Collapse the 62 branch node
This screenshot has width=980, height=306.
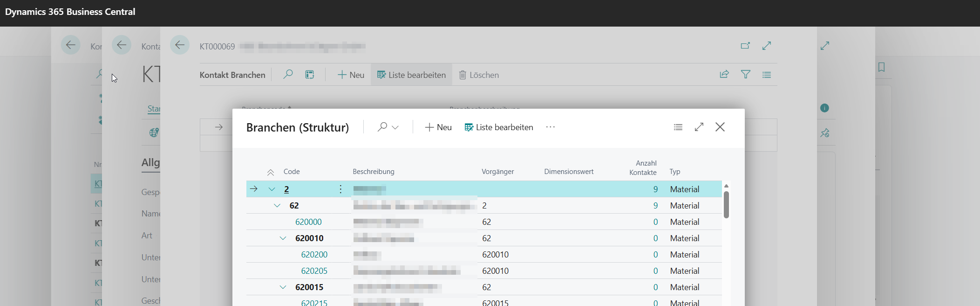click(277, 205)
